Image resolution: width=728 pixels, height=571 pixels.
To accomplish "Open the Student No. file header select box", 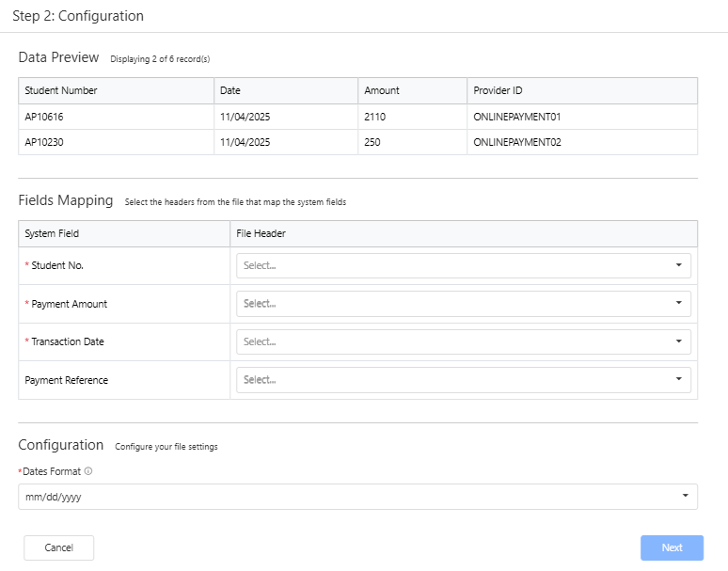I will tap(451, 265).
